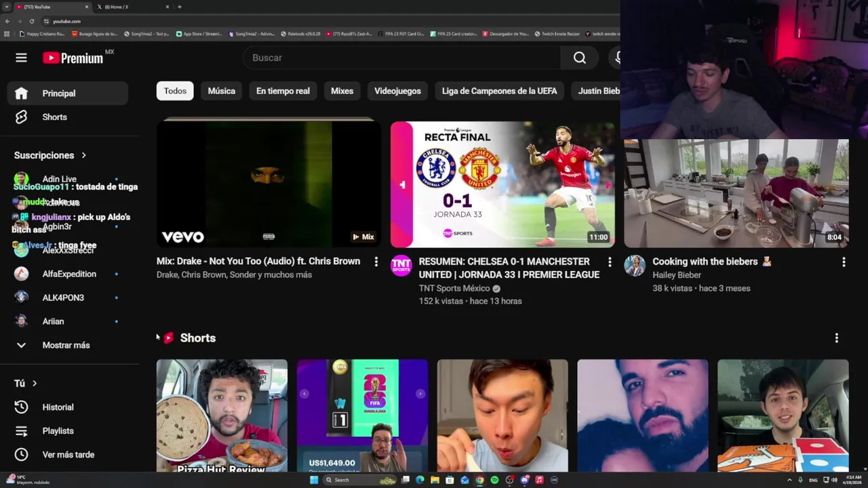Select the Todos filter chip
Image resolution: width=868 pixels, height=488 pixels.
pyautogui.click(x=175, y=91)
